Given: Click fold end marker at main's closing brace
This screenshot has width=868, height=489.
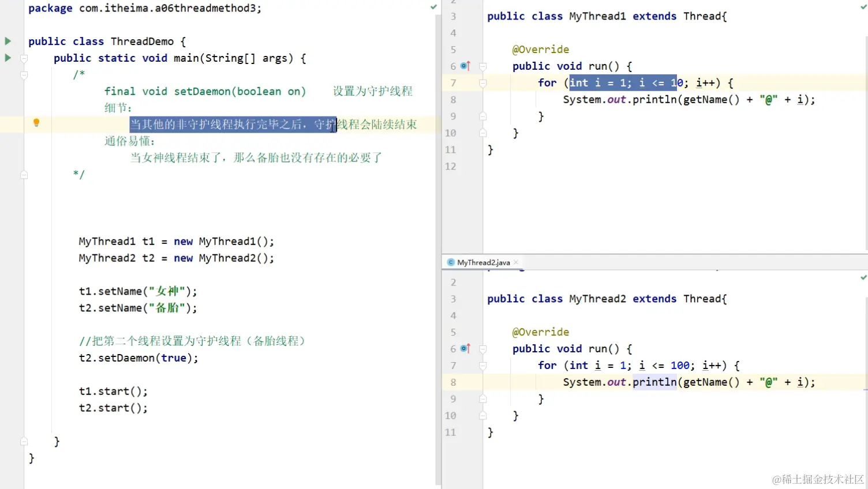Looking at the screenshot, I should pos(24,441).
